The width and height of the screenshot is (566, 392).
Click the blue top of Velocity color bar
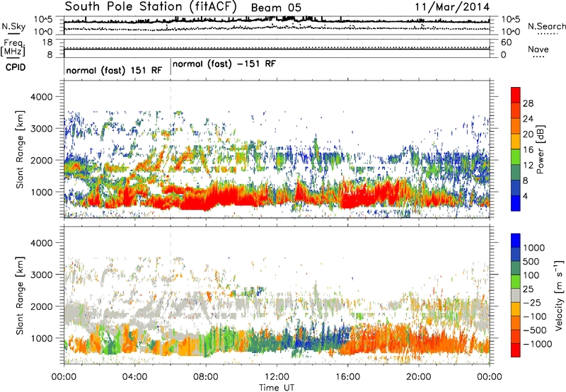pyautogui.click(x=516, y=241)
